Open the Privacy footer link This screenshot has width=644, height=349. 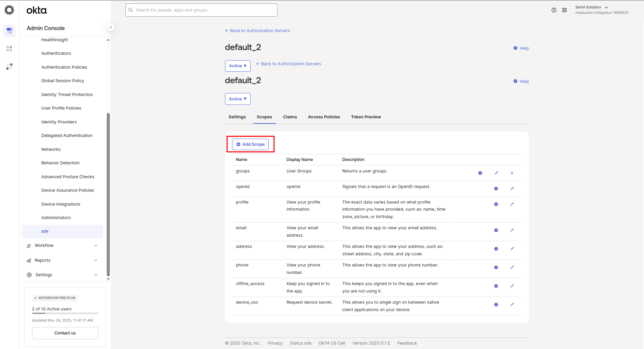coord(275,343)
